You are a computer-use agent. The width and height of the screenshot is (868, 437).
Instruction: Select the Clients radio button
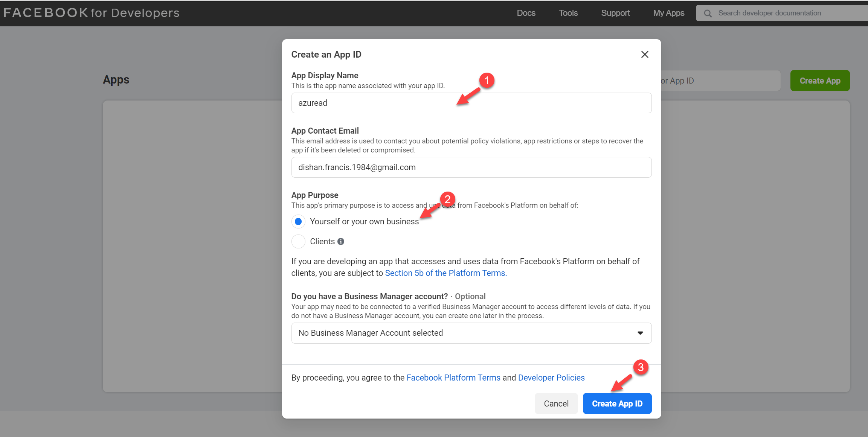click(298, 241)
